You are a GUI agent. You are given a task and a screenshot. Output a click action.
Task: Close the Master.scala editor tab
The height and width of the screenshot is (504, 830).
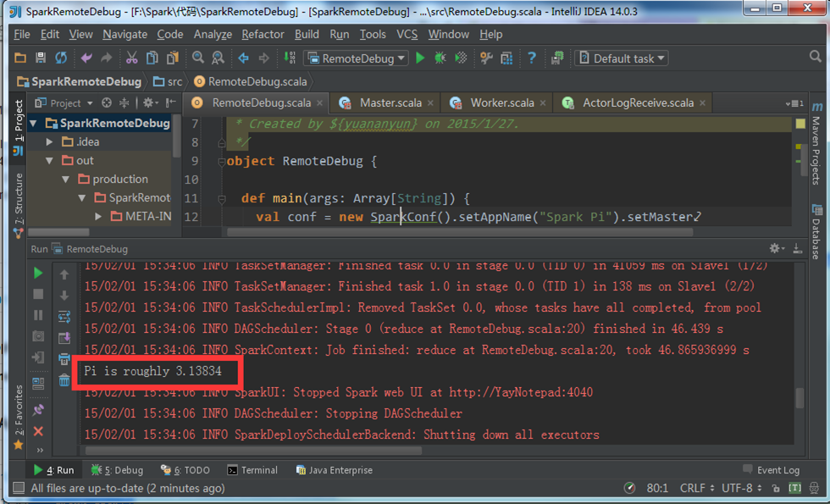430,103
